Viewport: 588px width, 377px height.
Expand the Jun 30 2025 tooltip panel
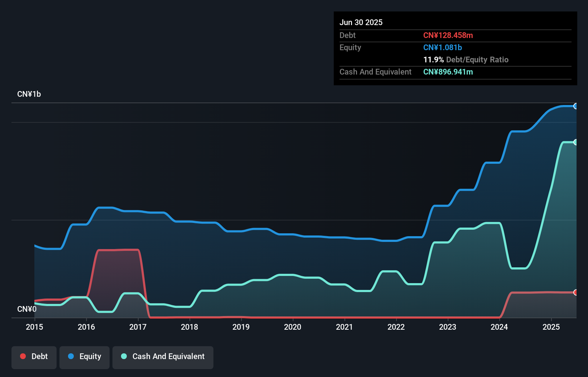tap(361, 22)
